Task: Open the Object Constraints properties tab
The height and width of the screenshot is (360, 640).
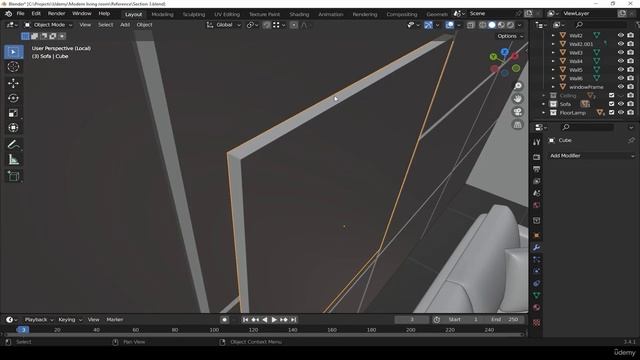Action: [537, 283]
